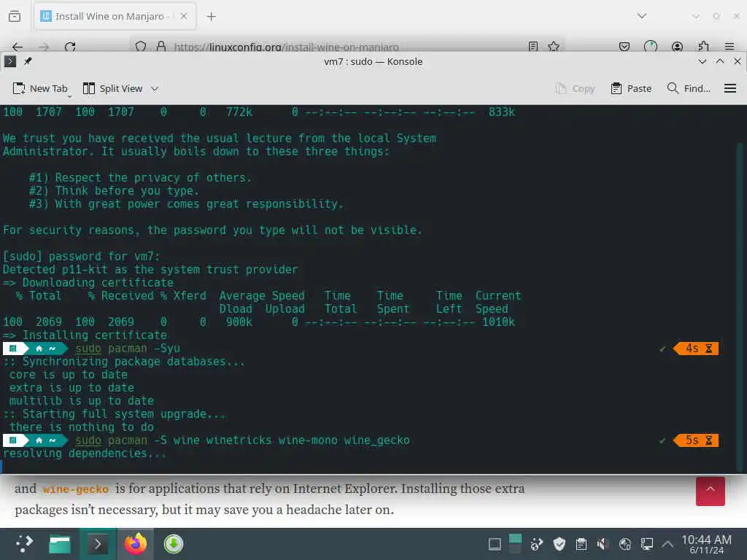
Task: Toggle Firefox reader view
Action: [x=533, y=46]
